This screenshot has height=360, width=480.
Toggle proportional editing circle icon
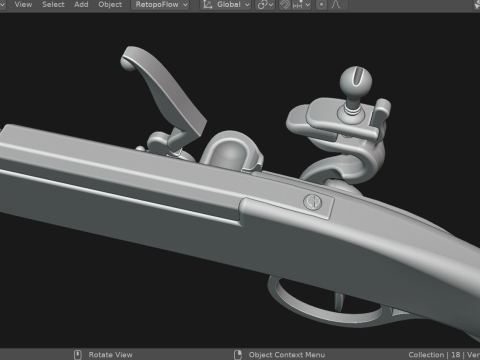pyautogui.click(x=321, y=5)
